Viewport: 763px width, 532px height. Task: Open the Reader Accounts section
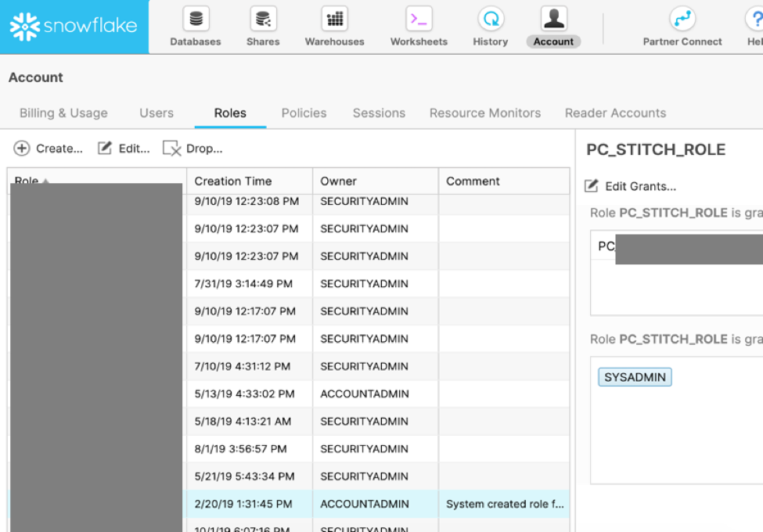(x=615, y=113)
